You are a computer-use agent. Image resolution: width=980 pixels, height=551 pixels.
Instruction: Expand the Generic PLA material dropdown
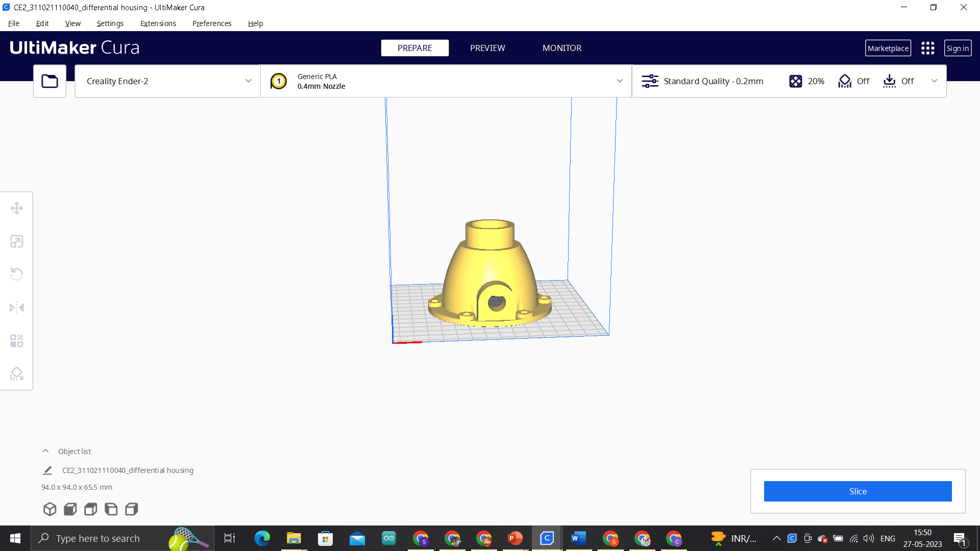(x=446, y=81)
